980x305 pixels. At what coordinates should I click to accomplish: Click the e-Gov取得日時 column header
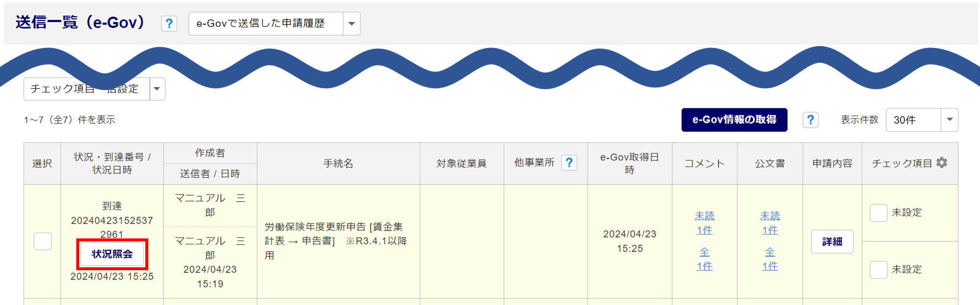[630, 164]
